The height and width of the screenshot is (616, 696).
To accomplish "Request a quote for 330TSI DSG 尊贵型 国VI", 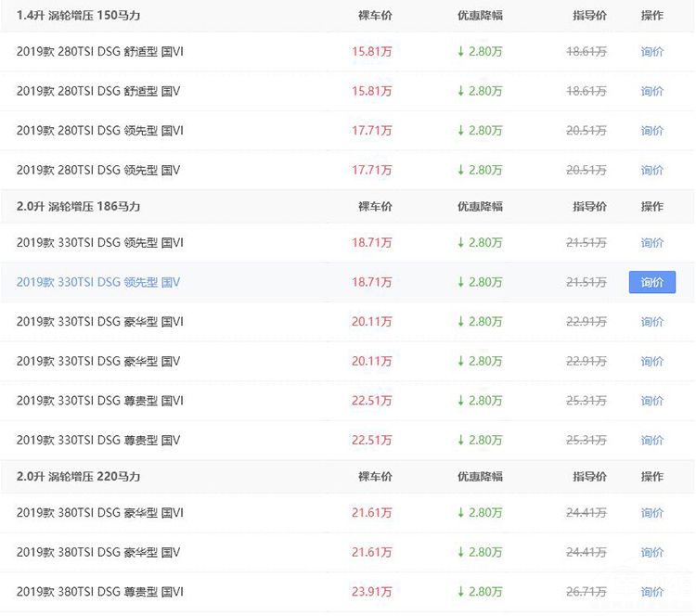I will pos(651,401).
